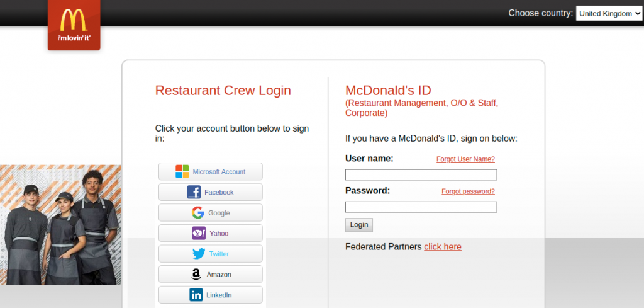This screenshot has width=644, height=308.
Task: Click the Forgot User Name? link
Action: tap(465, 159)
